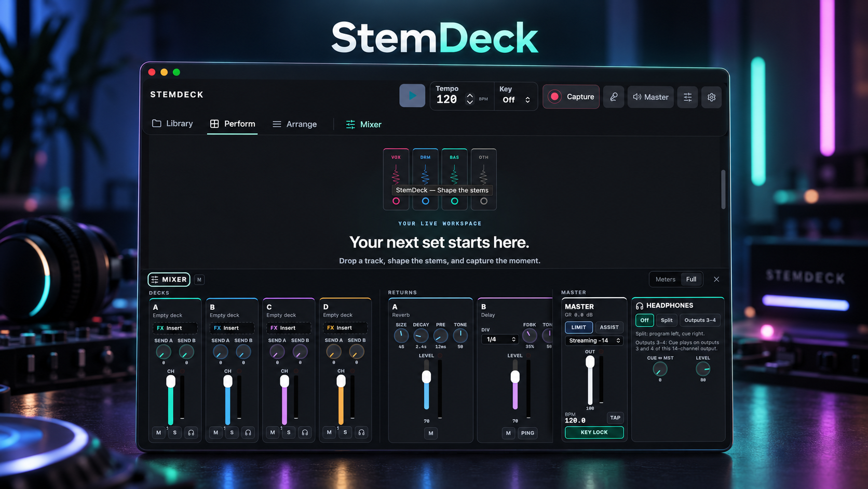Viewport: 868px width, 489px height.
Task: Open the Delay DIV 1/4 dropdown
Action: click(499, 339)
